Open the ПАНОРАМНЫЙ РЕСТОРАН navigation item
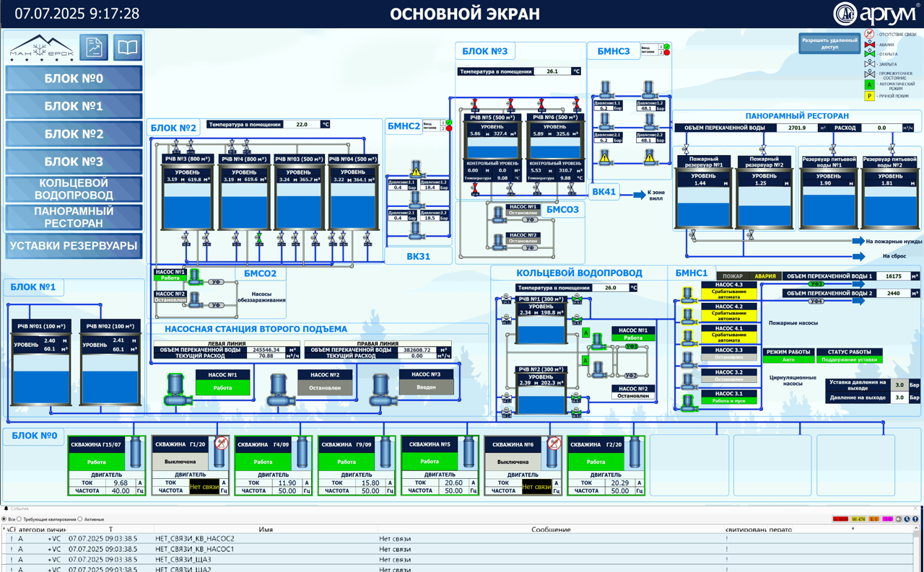 [x=74, y=217]
